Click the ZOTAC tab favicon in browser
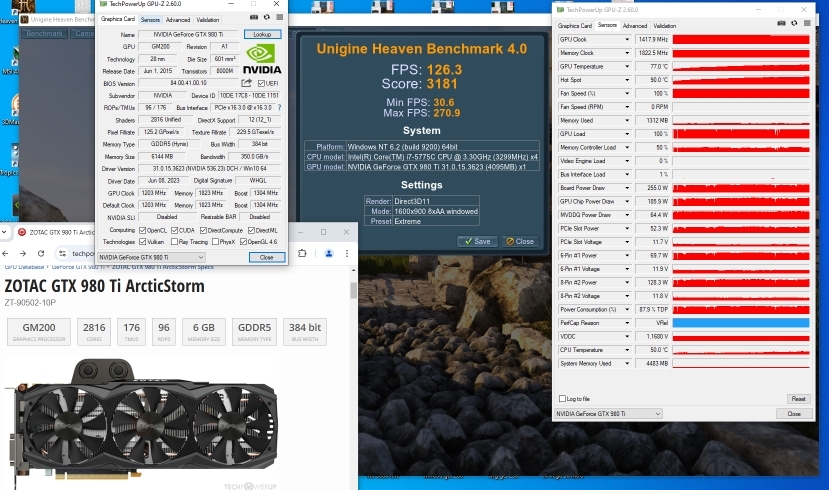Viewport: 829px width, 490px height. 22,232
